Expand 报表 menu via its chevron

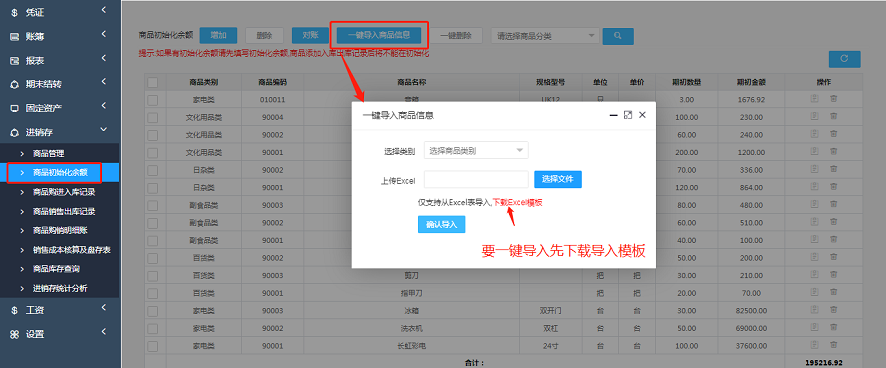point(103,58)
